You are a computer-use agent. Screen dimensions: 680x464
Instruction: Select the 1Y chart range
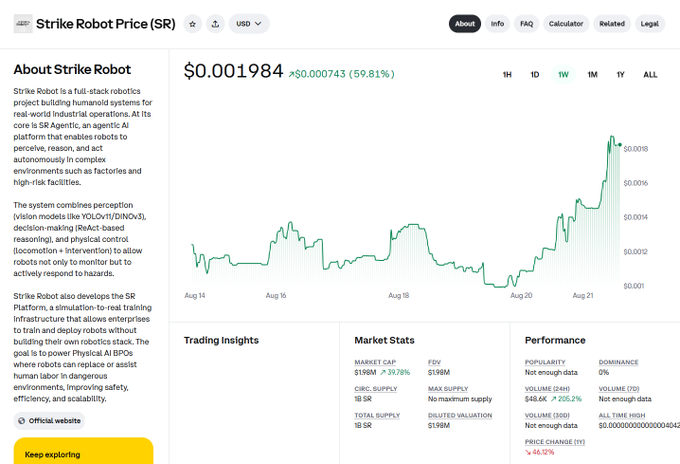621,75
